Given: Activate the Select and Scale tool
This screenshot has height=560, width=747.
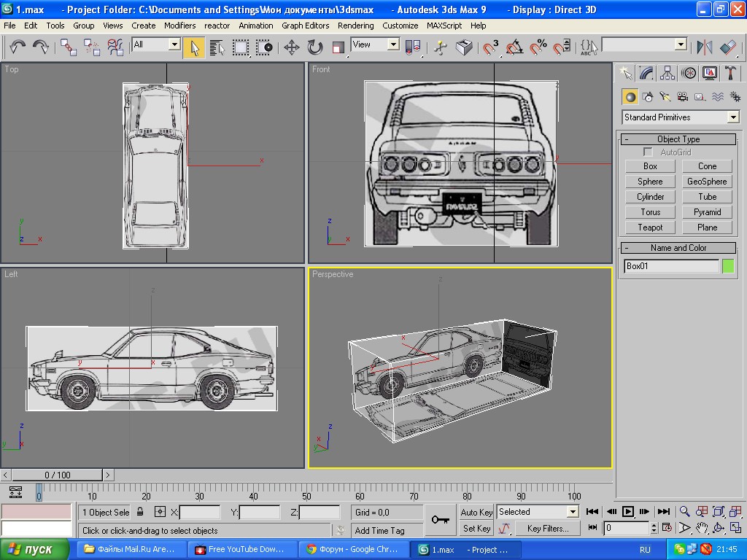Looking at the screenshot, I should click(x=338, y=47).
